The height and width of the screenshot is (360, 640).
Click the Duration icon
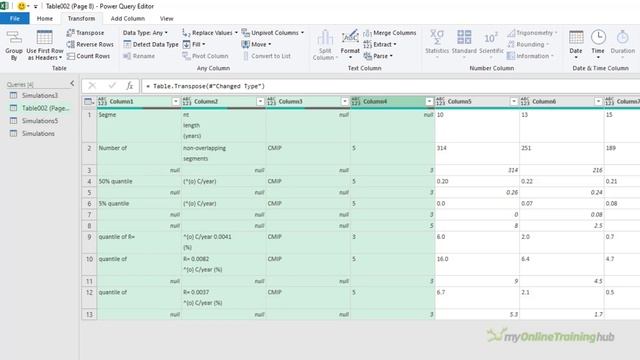point(622,37)
